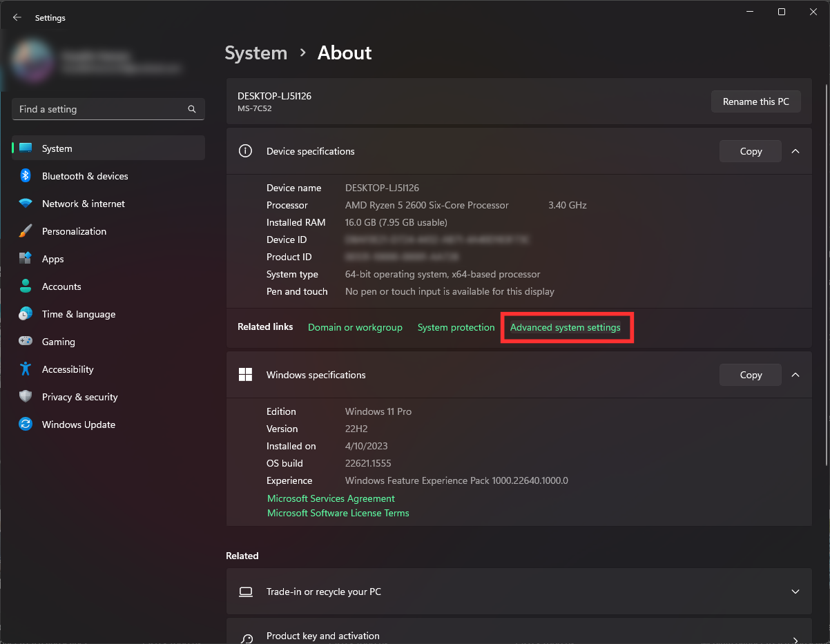830x644 pixels.
Task: Click the Rename this PC button
Action: point(755,101)
